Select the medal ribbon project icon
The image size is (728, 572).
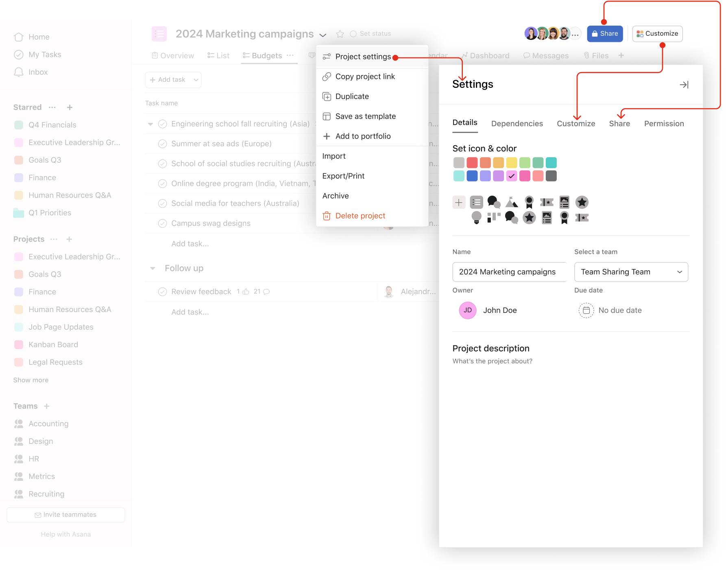point(529,202)
